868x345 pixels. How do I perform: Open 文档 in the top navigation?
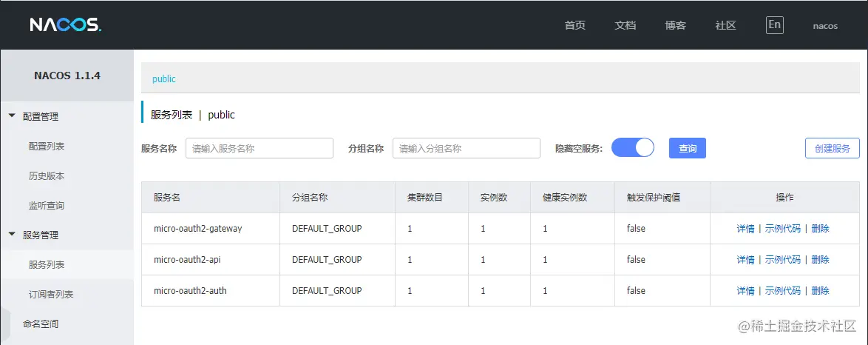click(625, 25)
